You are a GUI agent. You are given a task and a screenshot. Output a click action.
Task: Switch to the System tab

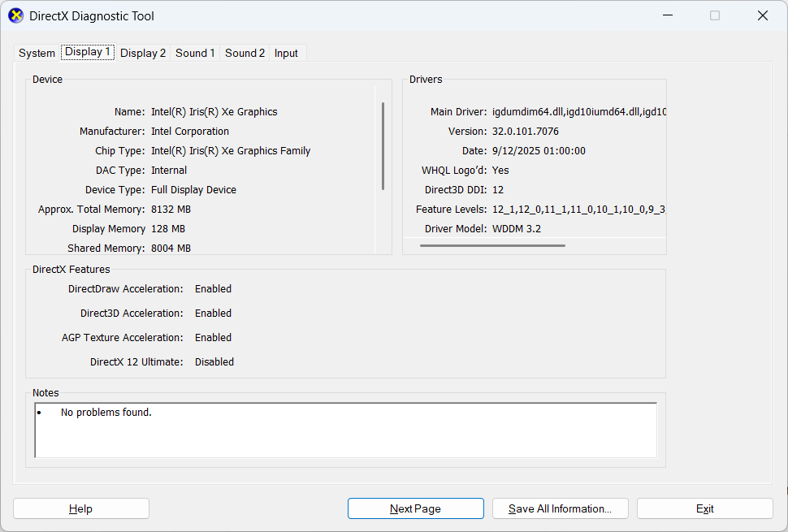pos(37,53)
